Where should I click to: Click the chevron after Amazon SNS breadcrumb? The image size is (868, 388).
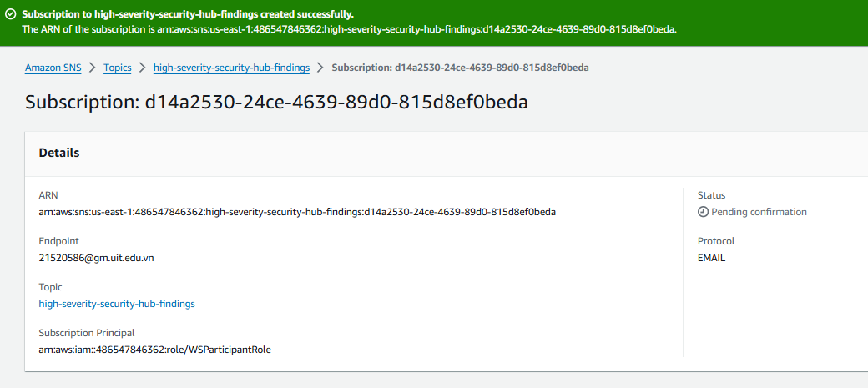pos(93,68)
